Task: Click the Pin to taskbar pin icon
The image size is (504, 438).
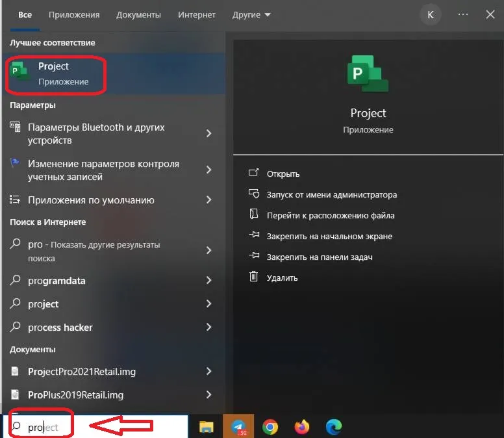Action: (254, 255)
